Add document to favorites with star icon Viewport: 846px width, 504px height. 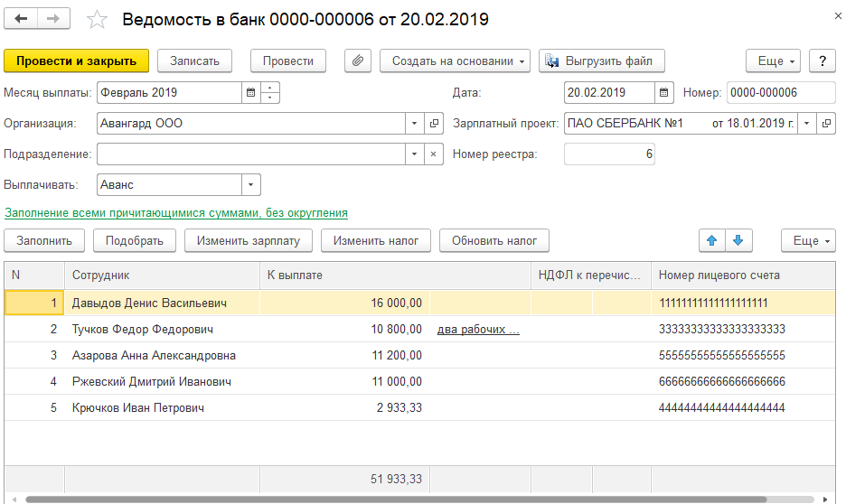pyautogui.click(x=96, y=20)
